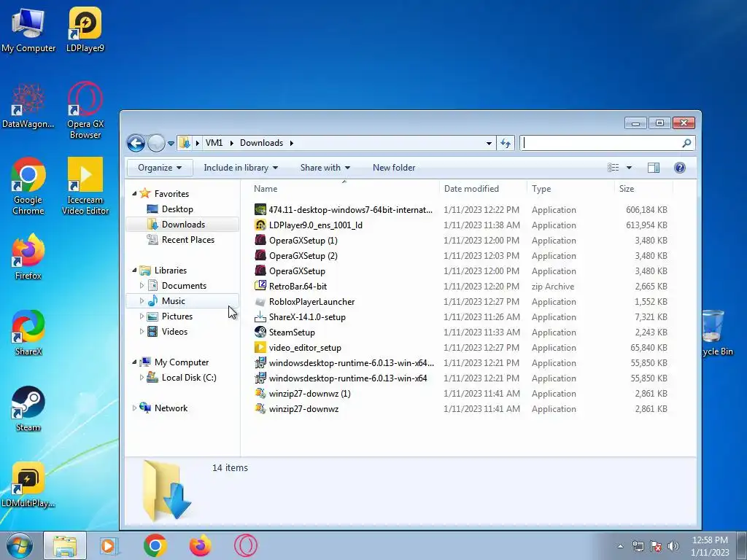Sort by the Date modified column header
The image size is (747, 560).
tap(483, 189)
